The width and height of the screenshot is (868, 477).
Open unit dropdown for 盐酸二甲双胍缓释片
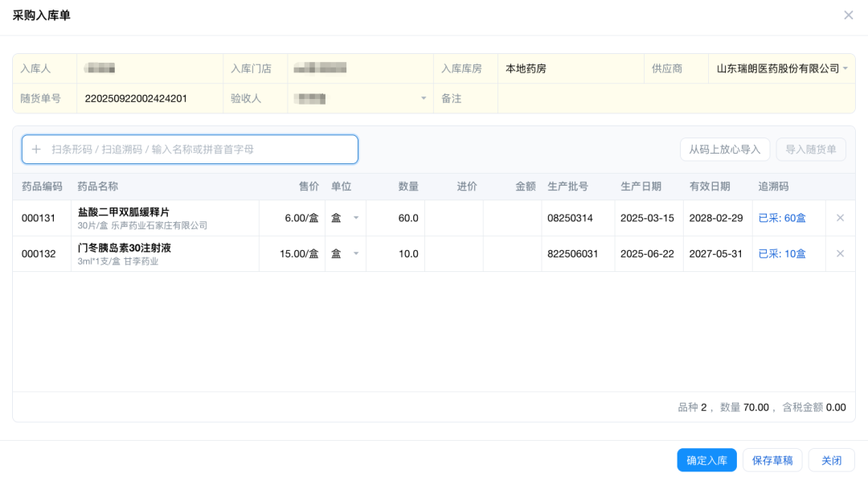(345, 218)
